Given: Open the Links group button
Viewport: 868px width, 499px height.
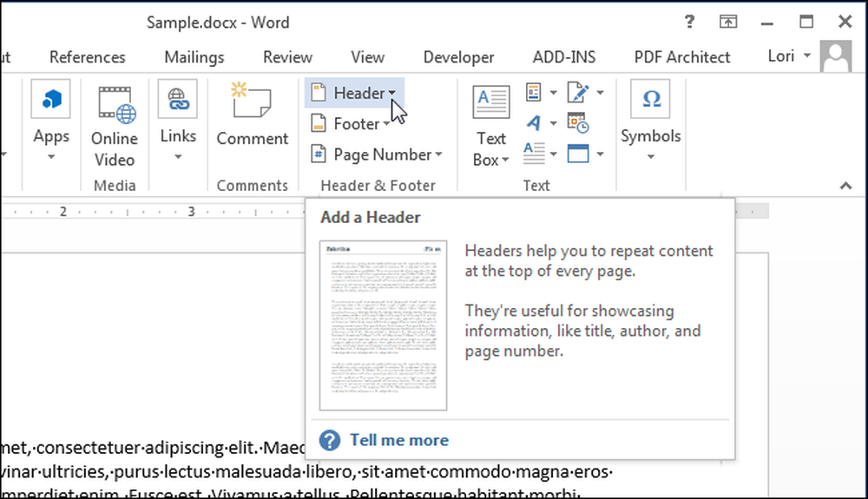Looking at the screenshot, I should tap(178, 121).
